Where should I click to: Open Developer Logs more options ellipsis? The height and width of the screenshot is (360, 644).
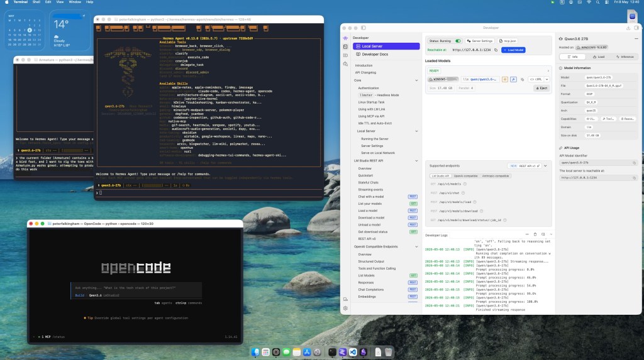point(527,234)
